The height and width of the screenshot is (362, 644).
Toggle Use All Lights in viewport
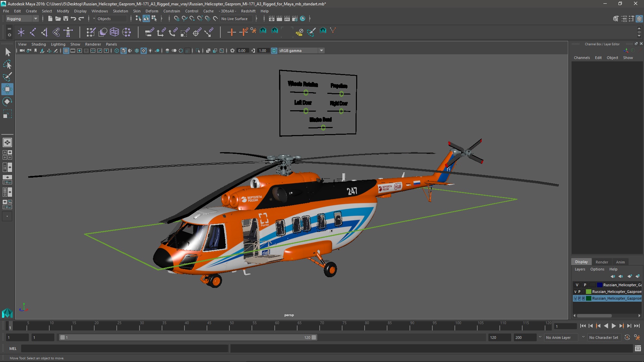point(150,51)
